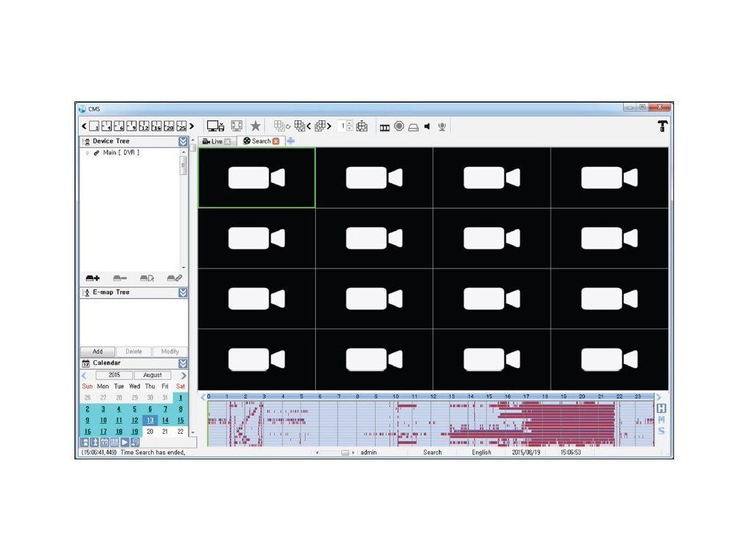Go to next month in calendar
Screen dimensions: 747x560
pyautogui.click(x=183, y=376)
